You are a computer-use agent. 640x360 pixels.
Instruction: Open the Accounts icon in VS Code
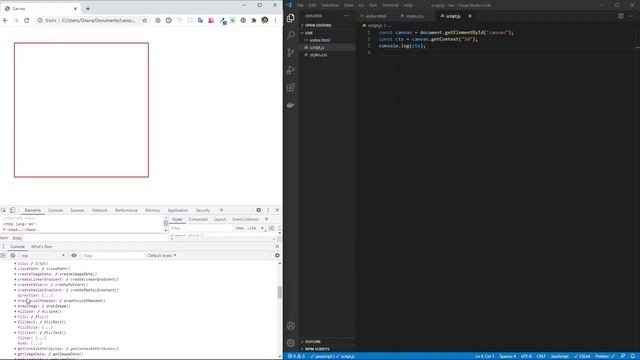[291, 326]
